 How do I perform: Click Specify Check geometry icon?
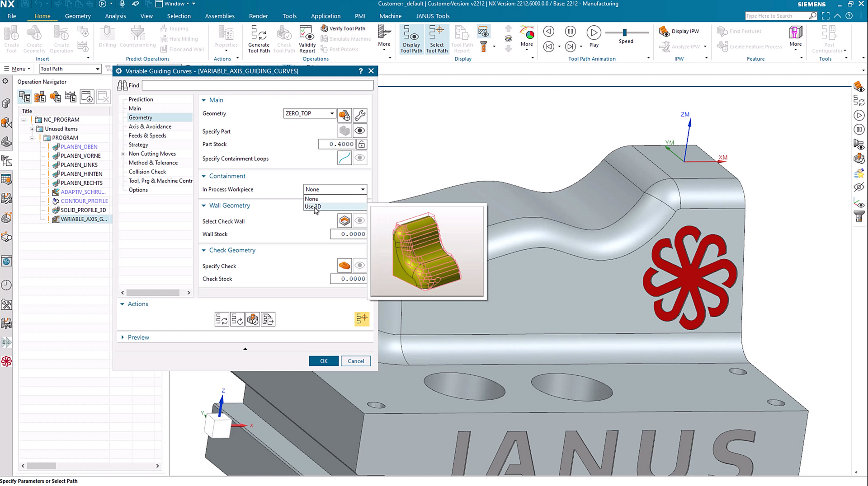(x=344, y=266)
